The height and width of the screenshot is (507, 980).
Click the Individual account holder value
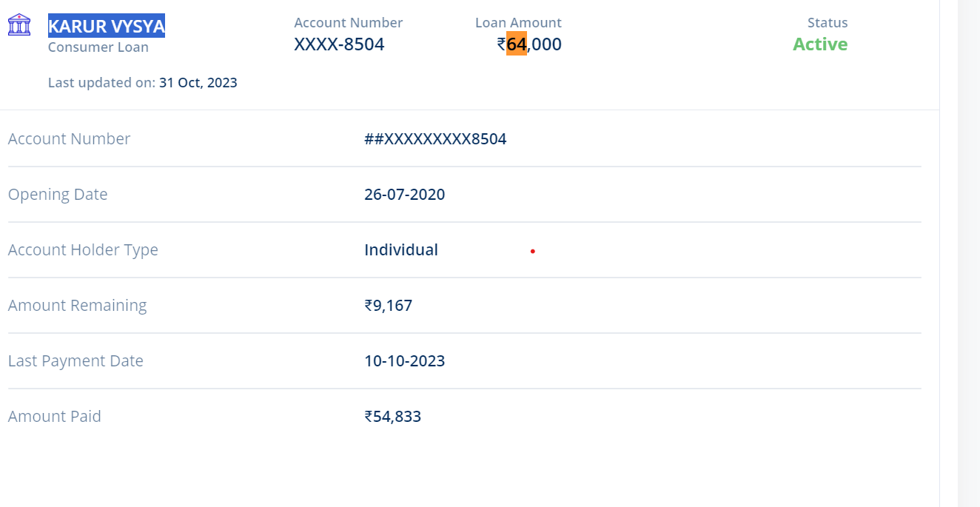400,250
